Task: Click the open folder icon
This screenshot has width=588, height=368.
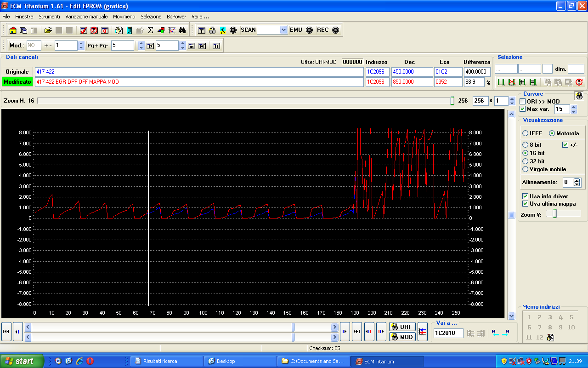Action: coord(48,30)
